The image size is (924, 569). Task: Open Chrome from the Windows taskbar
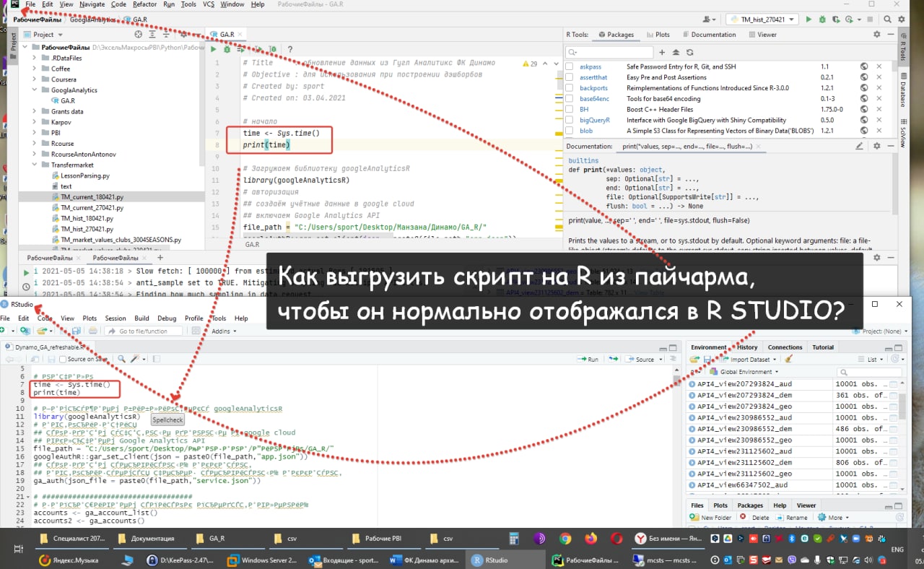(565, 539)
